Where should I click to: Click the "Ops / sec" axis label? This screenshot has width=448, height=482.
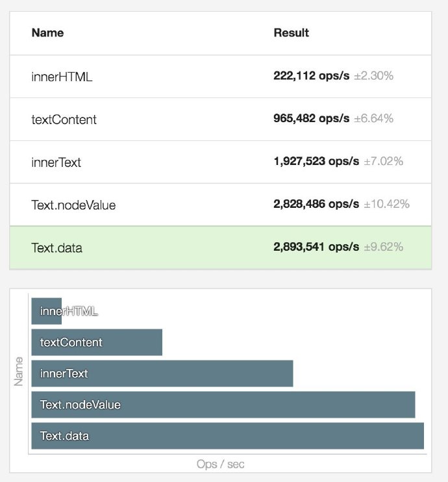point(221,464)
